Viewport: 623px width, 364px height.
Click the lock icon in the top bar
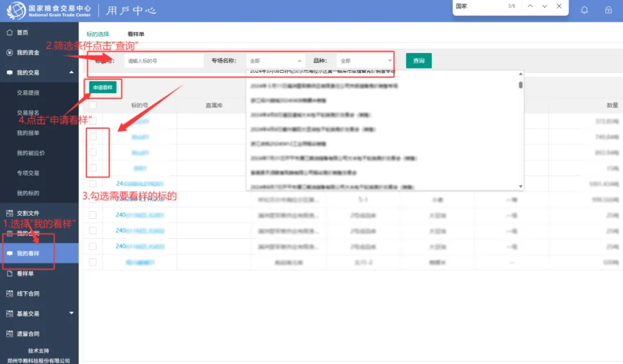[607, 10]
